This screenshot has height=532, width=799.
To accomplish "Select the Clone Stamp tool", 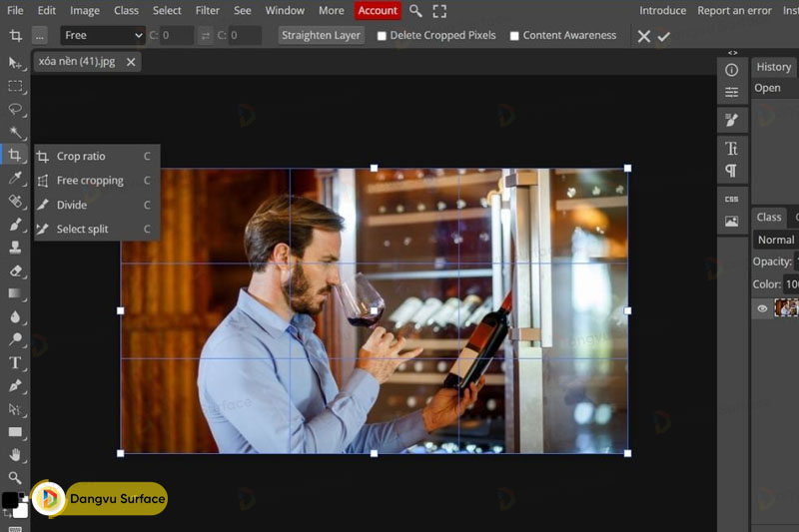I will (15, 248).
